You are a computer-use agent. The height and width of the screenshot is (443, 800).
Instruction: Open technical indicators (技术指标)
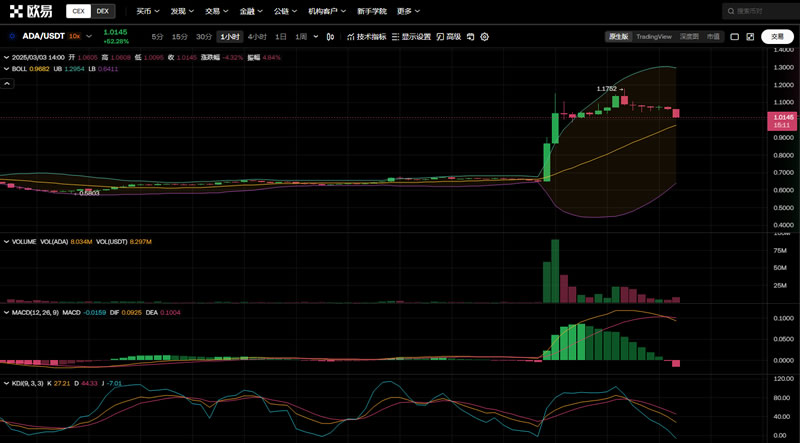point(366,37)
